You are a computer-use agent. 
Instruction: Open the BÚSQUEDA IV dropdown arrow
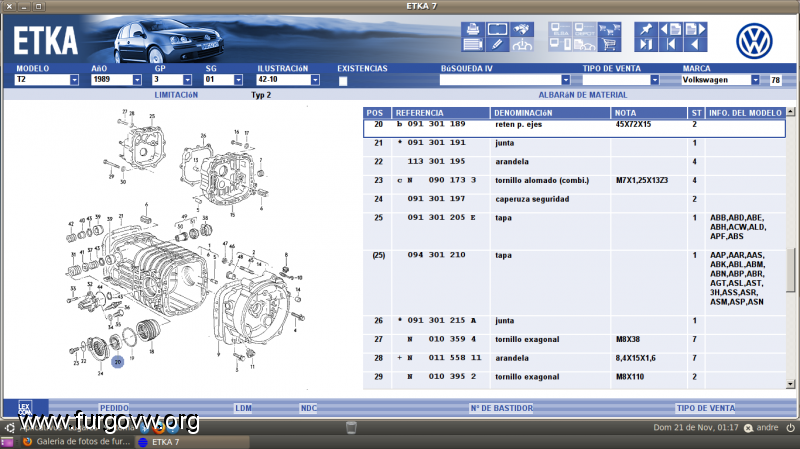[x=565, y=80]
